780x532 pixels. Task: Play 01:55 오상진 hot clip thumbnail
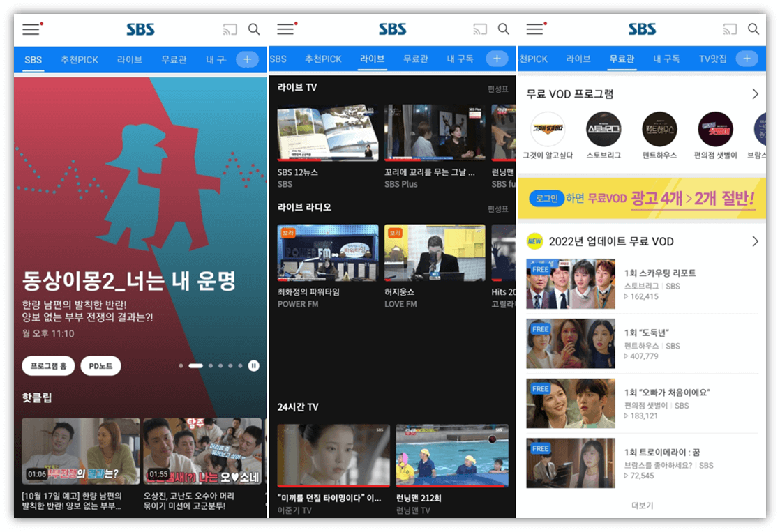(x=202, y=451)
